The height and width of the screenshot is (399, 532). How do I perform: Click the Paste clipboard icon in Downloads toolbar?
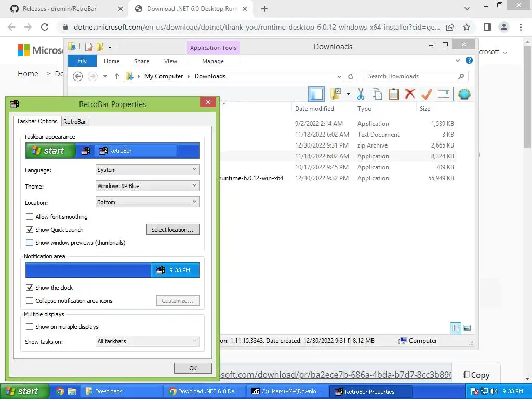(x=394, y=94)
